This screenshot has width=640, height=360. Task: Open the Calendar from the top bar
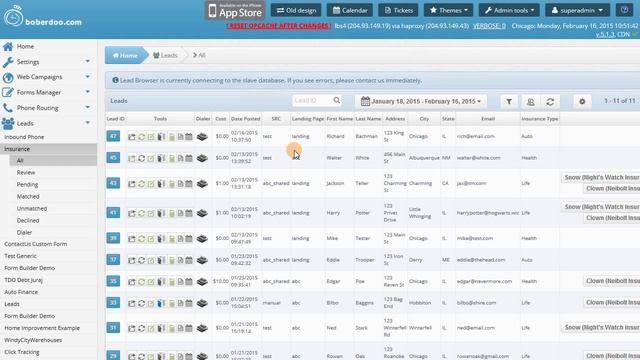pos(350,10)
